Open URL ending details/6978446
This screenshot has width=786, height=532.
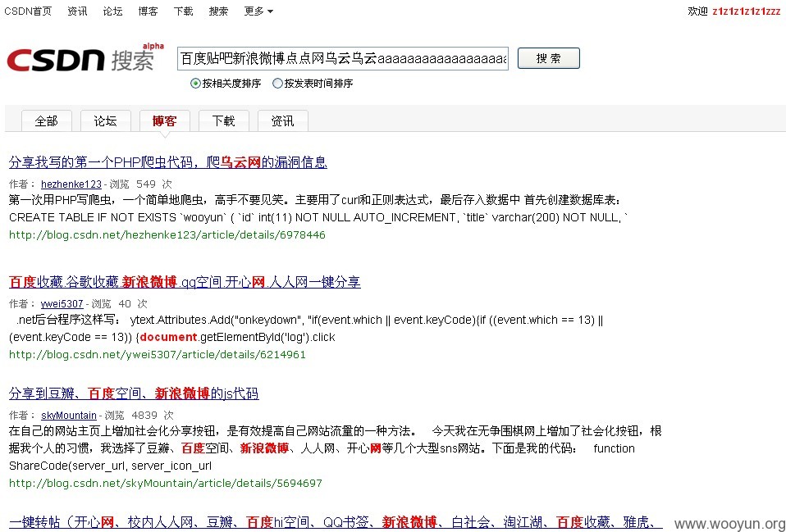click(167, 235)
